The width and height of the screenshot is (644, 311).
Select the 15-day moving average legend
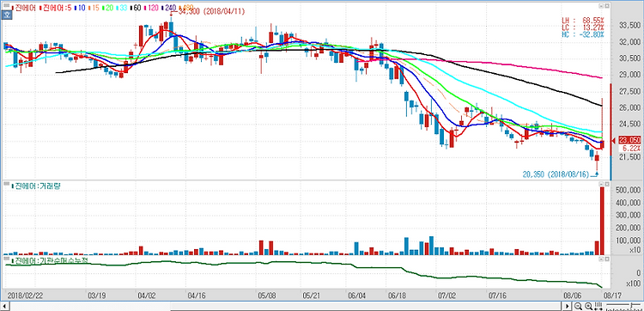tap(93, 8)
